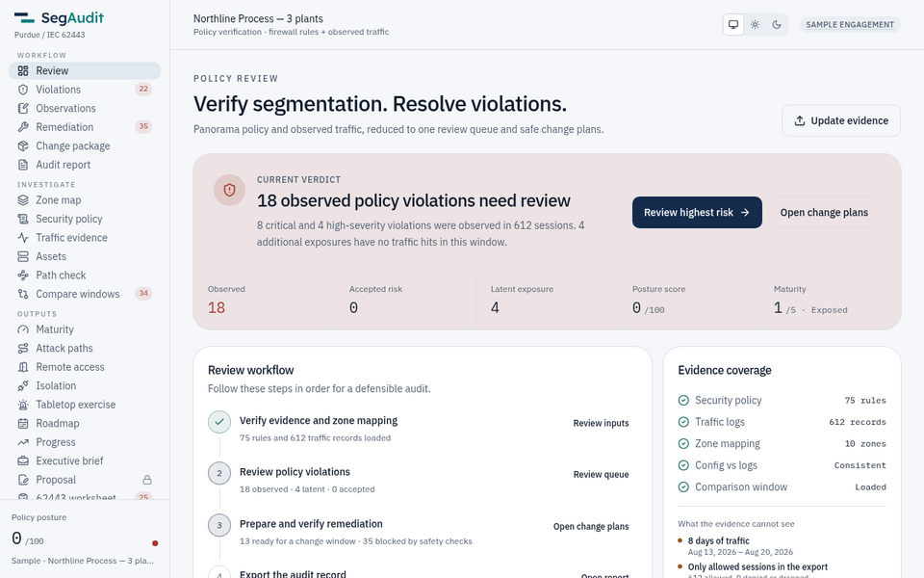The height and width of the screenshot is (578, 924).
Task: Click completed step checkmark circle
Action: [x=219, y=422]
